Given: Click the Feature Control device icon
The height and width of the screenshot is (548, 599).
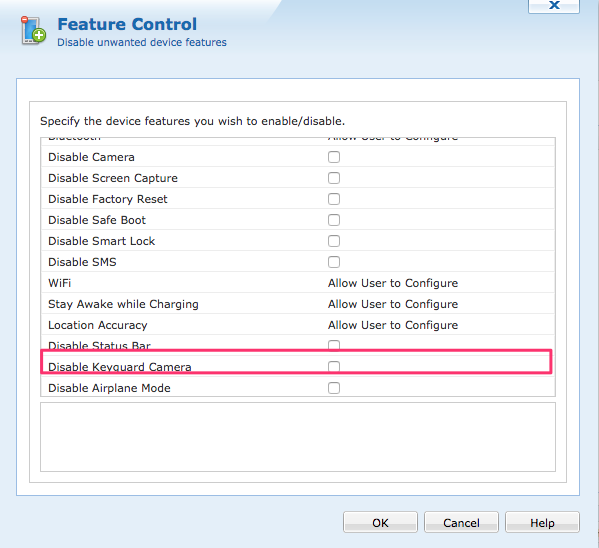Looking at the screenshot, I should coord(34,30).
